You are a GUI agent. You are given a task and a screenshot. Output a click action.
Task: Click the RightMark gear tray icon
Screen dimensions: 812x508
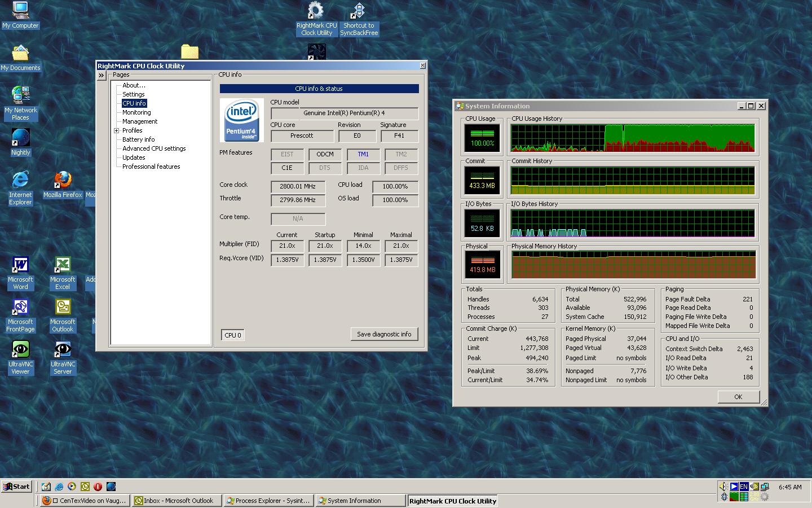click(765, 497)
